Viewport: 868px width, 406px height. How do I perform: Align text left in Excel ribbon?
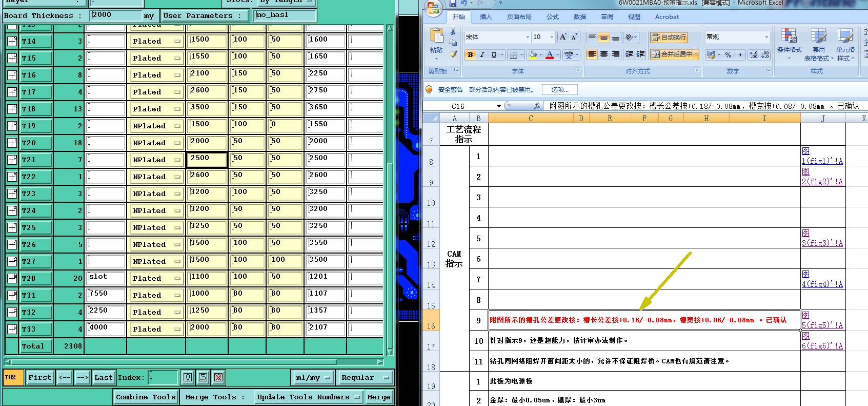coord(592,54)
